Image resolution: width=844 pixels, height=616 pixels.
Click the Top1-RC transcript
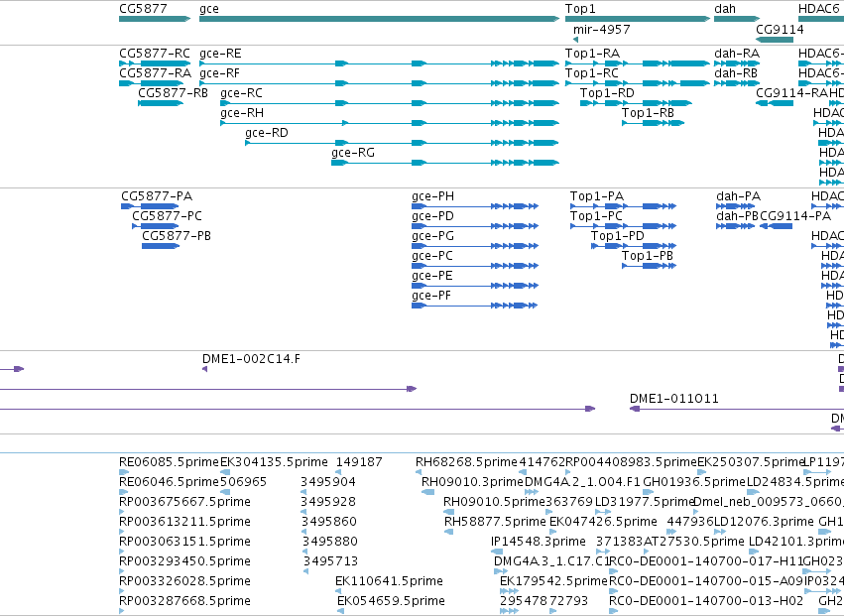638,83
